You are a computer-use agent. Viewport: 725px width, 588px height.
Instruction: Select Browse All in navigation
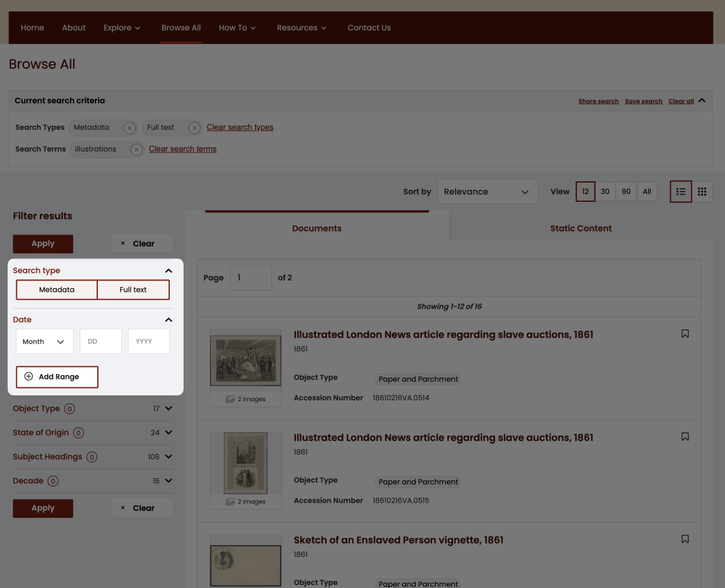[181, 28]
